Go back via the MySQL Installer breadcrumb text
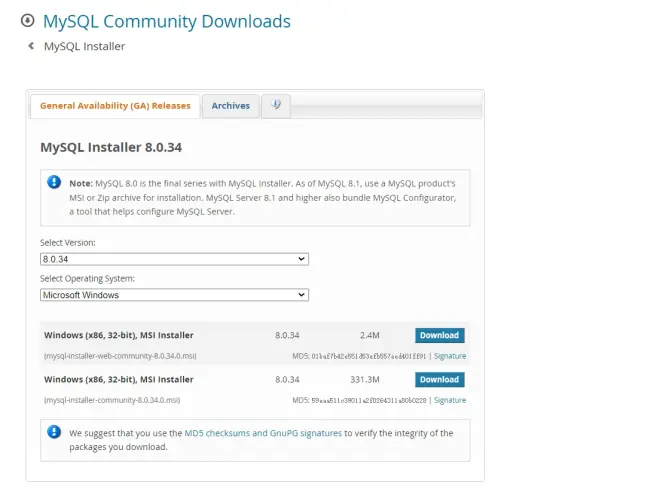This screenshot has height=499, width=660. pyautogui.click(x=84, y=46)
